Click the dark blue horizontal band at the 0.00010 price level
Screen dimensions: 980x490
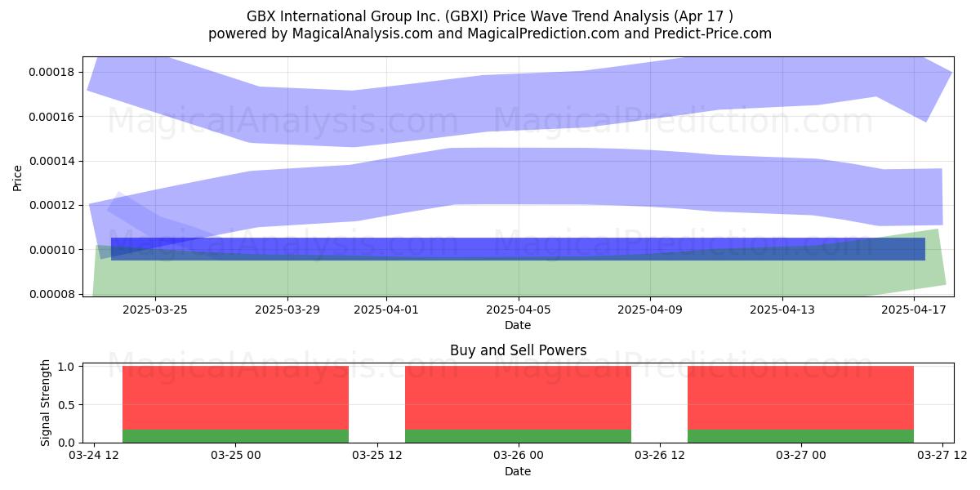[x=518, y=249]
